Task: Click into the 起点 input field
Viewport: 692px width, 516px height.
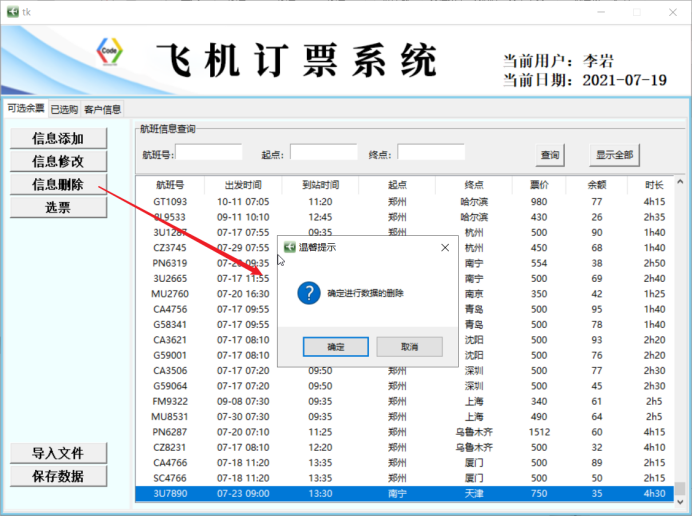Action: point(323,152)
